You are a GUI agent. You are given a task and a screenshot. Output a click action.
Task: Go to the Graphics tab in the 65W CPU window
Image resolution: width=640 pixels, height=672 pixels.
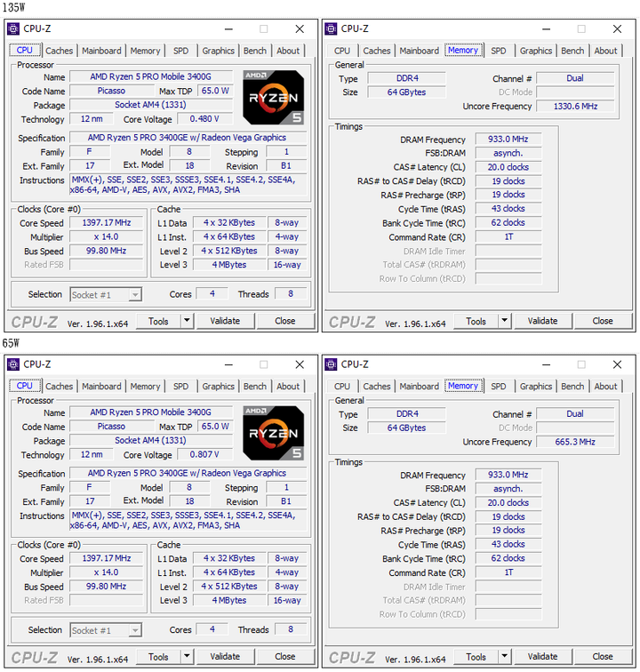(218, 386)
